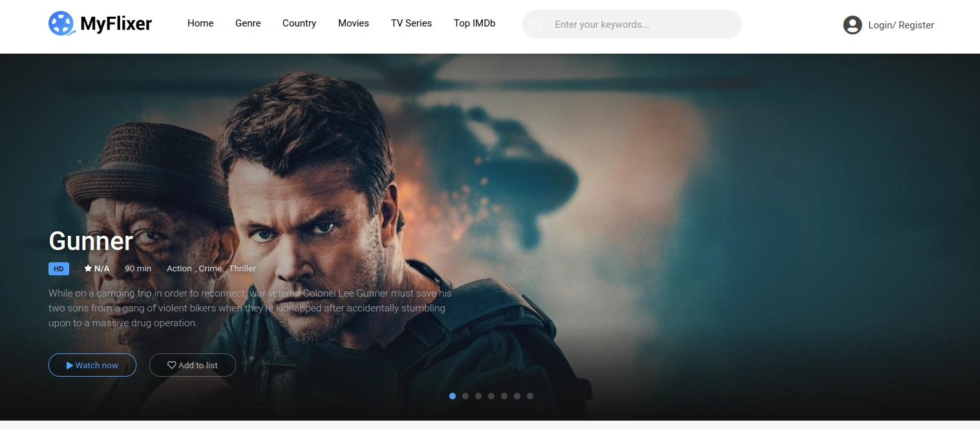The image size is (980, 429).
Task: Select the Action genre link
Action: pos(179,268)
